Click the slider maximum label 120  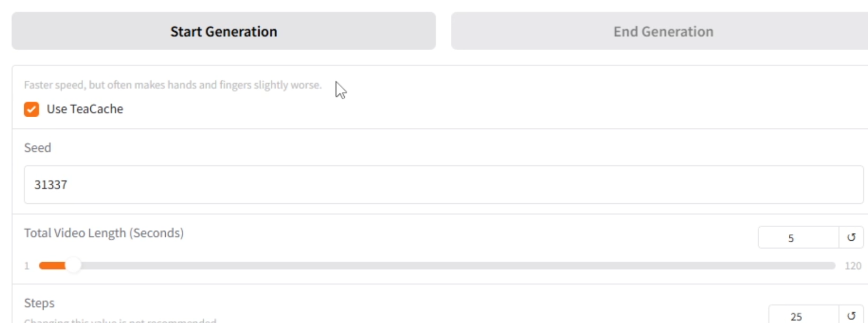tap(853, 266)
